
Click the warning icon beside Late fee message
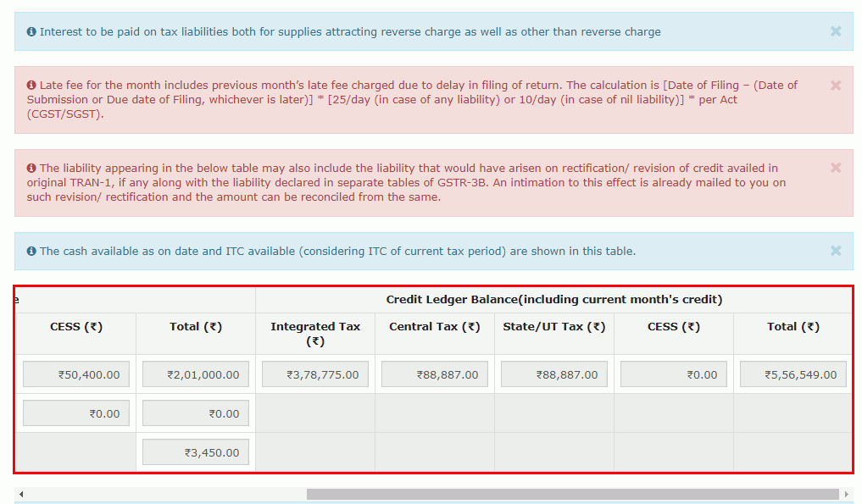click(x=31, y=86)
